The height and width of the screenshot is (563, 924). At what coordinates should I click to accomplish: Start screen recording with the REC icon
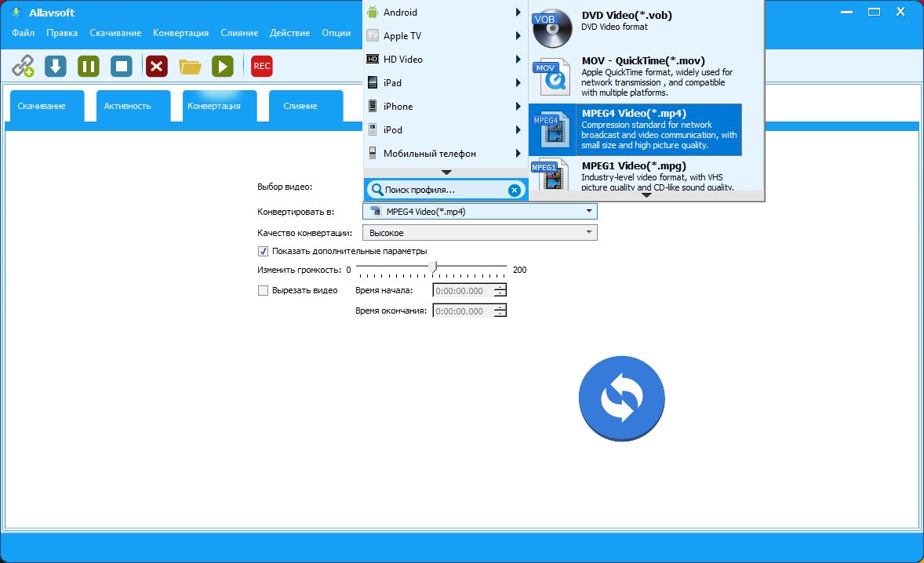point(262,67)
